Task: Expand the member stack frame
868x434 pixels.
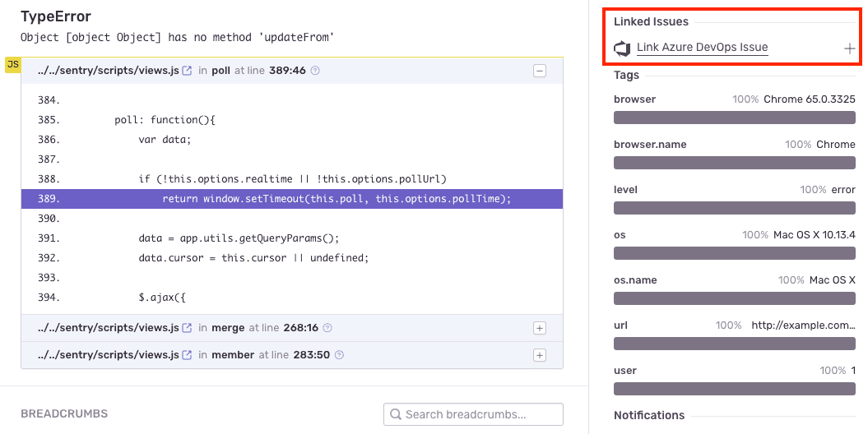Action: click(x=540, y=355)
